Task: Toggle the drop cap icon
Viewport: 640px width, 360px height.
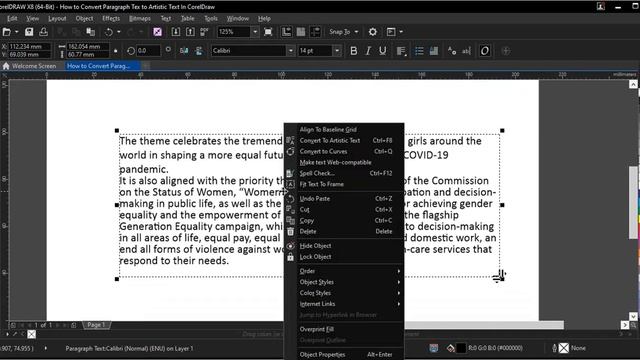Action: (x=433, y=51)
